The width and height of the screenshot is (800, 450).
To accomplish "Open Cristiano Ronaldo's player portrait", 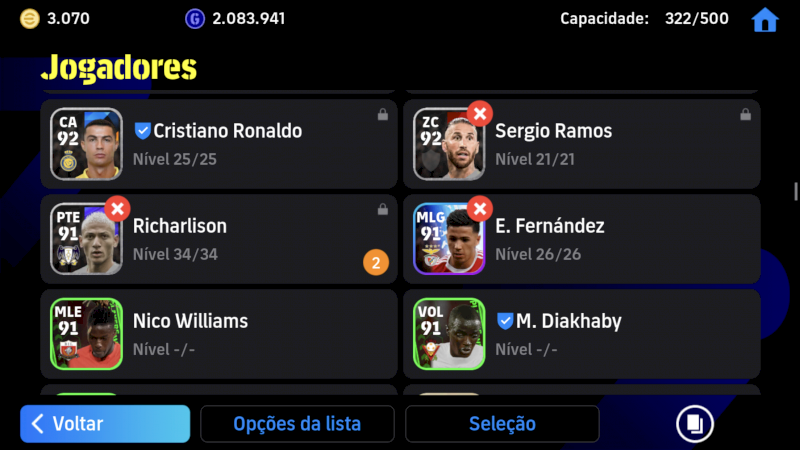I will [x=86, y=144].
